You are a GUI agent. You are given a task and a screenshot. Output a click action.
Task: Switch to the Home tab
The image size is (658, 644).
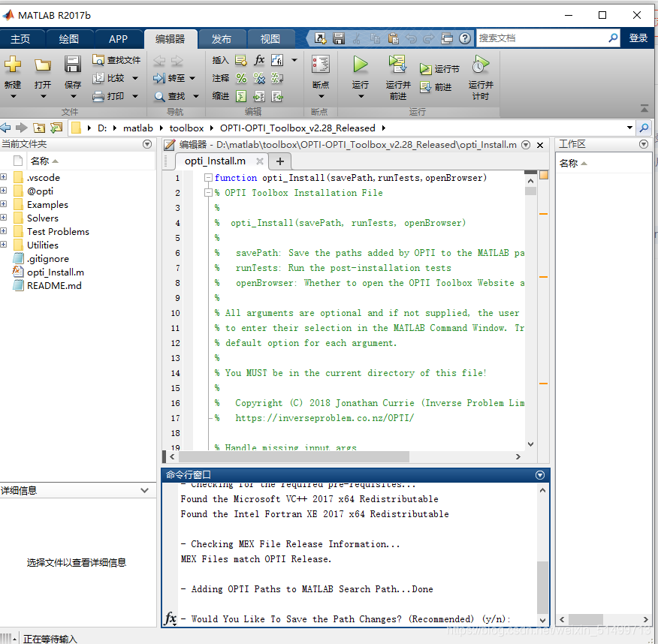click(20, 39)
